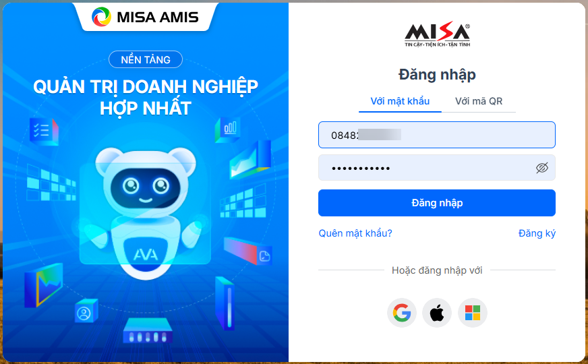Viewport: 588px width, 364px height.
Task: Sign in with the Apple icon
Action: pyautogui.click(x=437, y=313)
